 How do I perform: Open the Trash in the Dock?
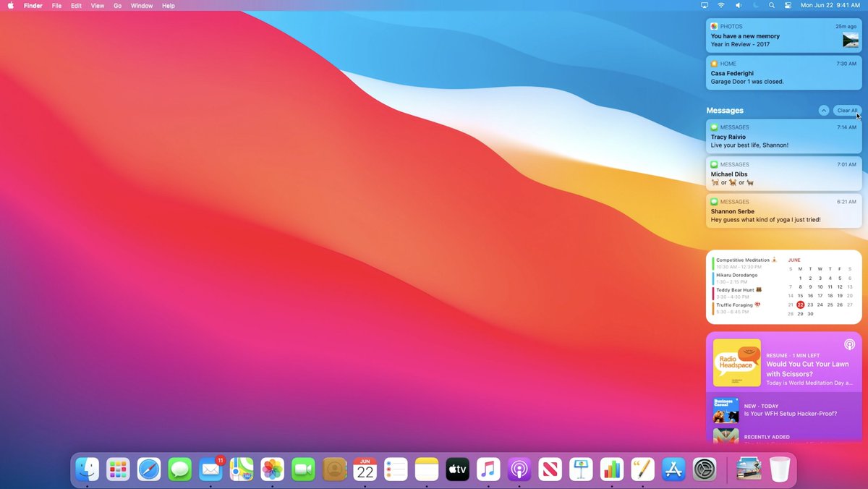780,469
